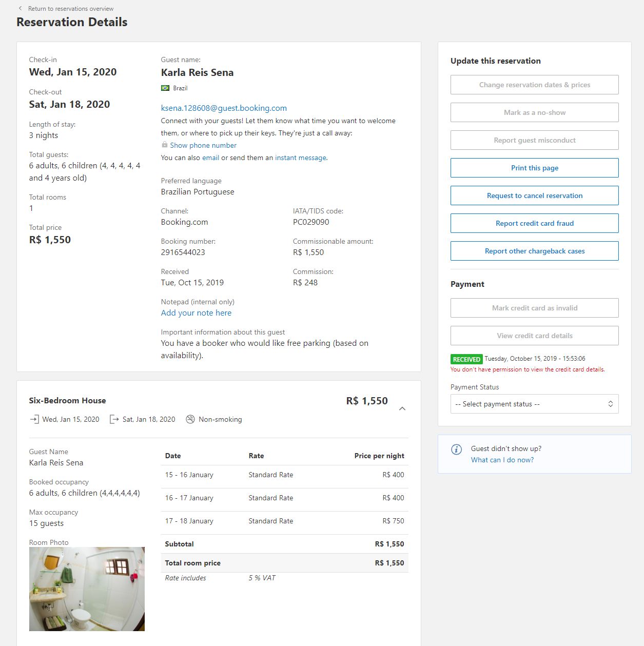The height and width of the screenshot is (646, 644).
Task: Click the check-in arrow icon in room details
Action: click(x=34, y=419)
